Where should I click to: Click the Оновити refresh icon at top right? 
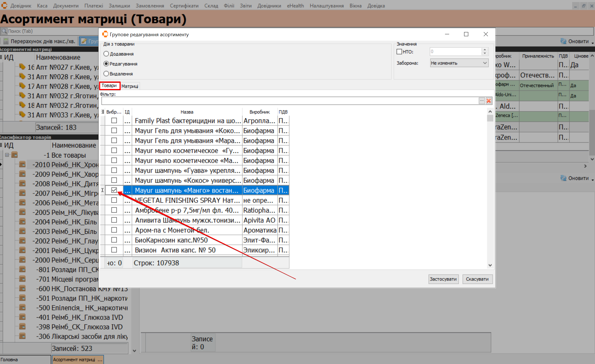point(563,41)
